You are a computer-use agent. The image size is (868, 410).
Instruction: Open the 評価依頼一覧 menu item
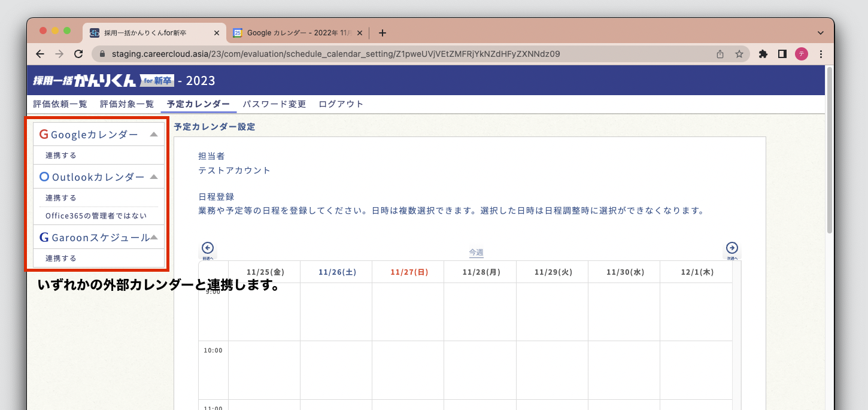(x=60, y=104)
